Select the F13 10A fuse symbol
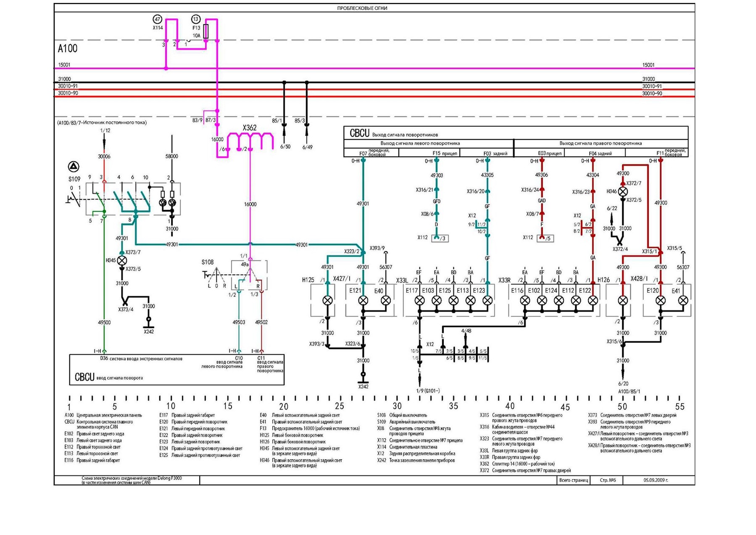 pos(206,31)
